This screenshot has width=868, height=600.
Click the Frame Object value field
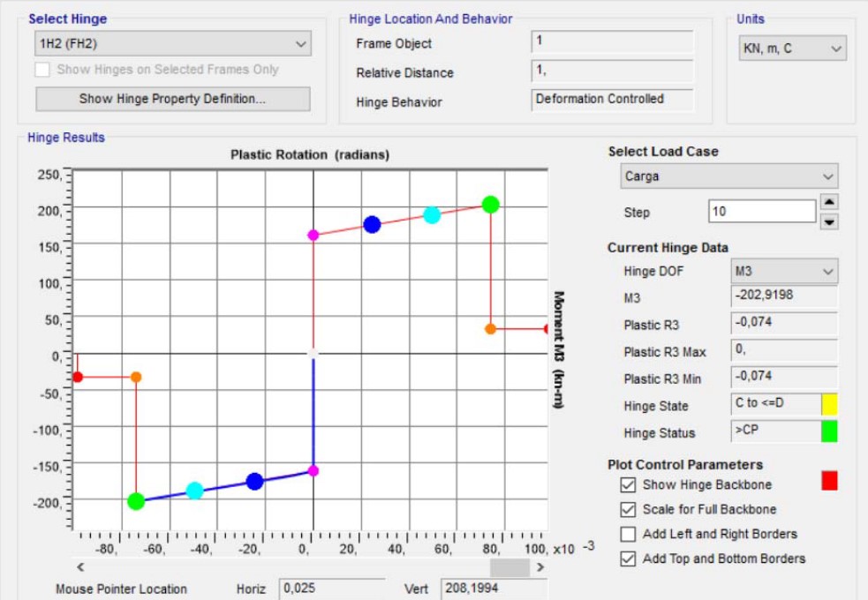pyautogui.click(x=612, y=42)
